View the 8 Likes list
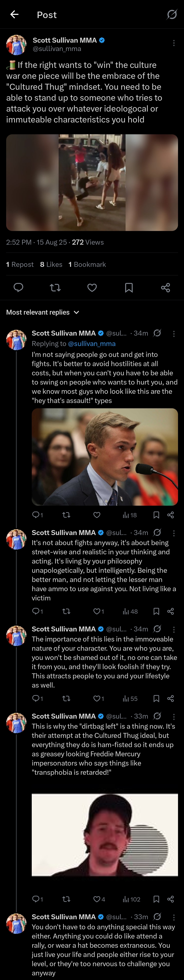Image resolution: width=184 pixels, height=980 pixels. [51, 264]
